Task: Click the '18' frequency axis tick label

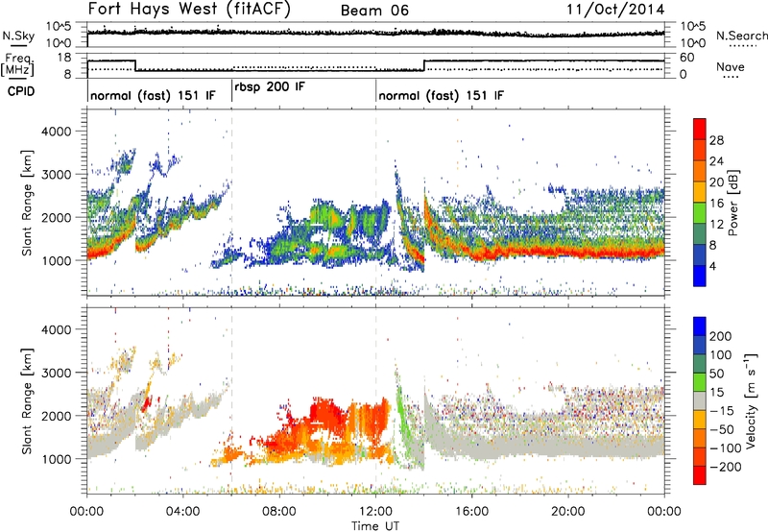Action: pos(63,58)
